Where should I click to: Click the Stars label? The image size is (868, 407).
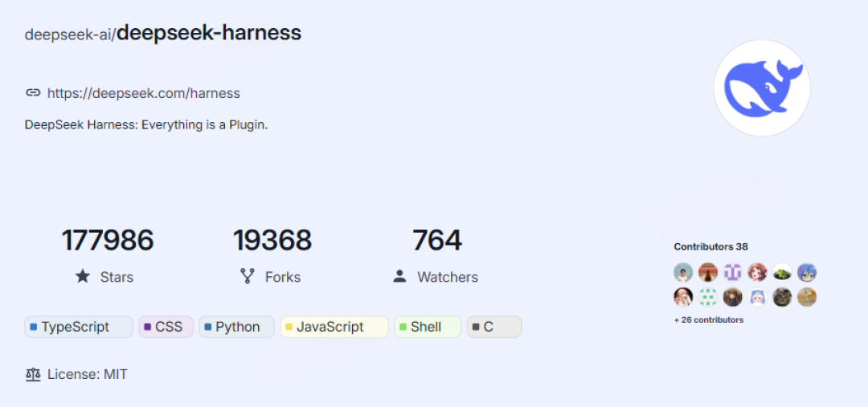(x=117, y=277)
